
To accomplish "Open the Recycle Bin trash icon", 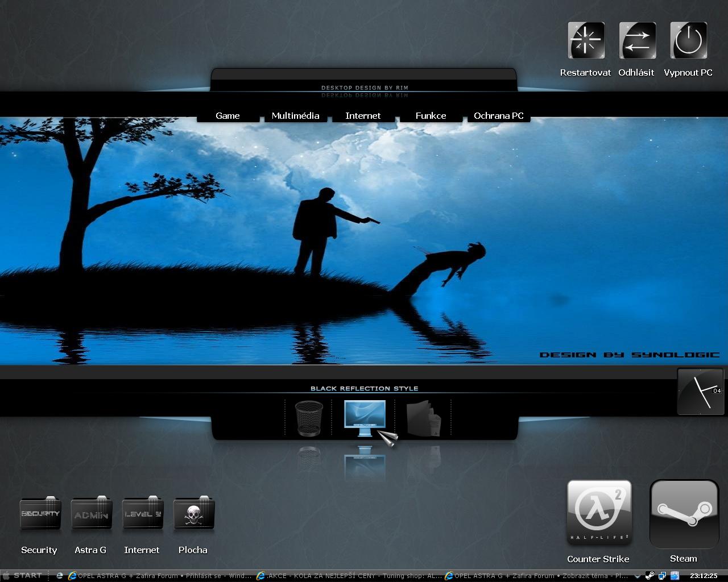I will [309, 418].
